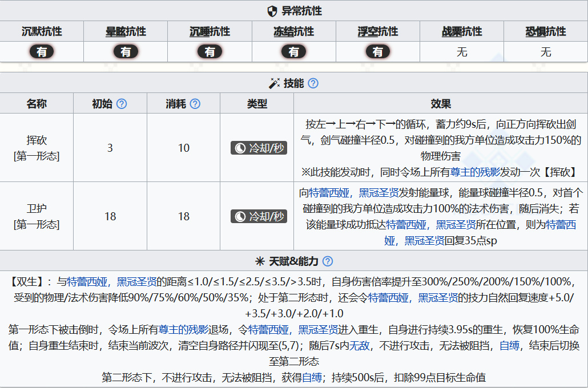Click the 初始 column header text
Viewport: 588px width, 388px height.
102,103
